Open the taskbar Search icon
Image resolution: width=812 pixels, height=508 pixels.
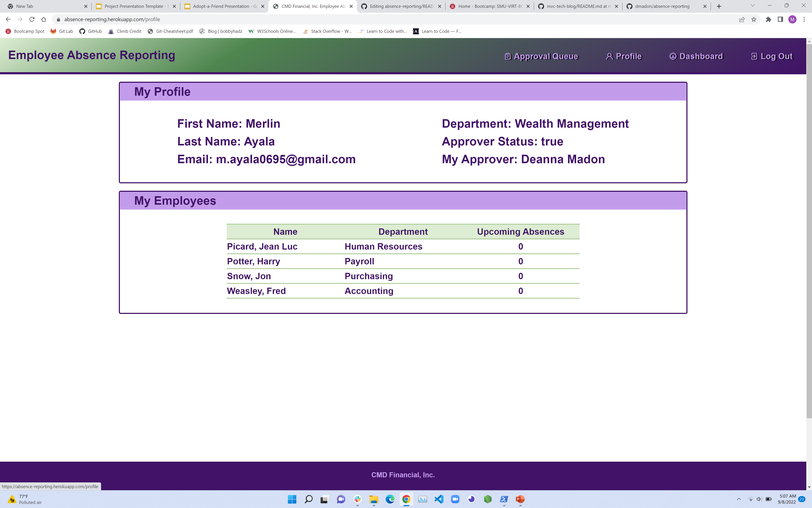point(308,499)
